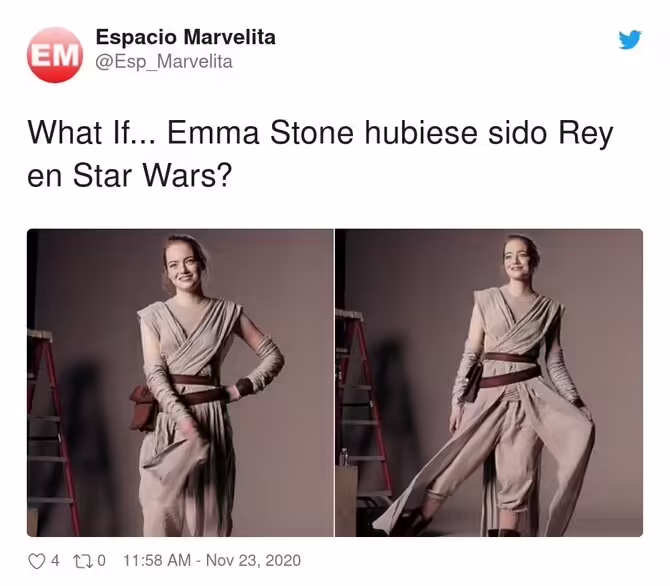Click the blue Twitter bird logo
The image size is (670, 586).
point(630,39)
